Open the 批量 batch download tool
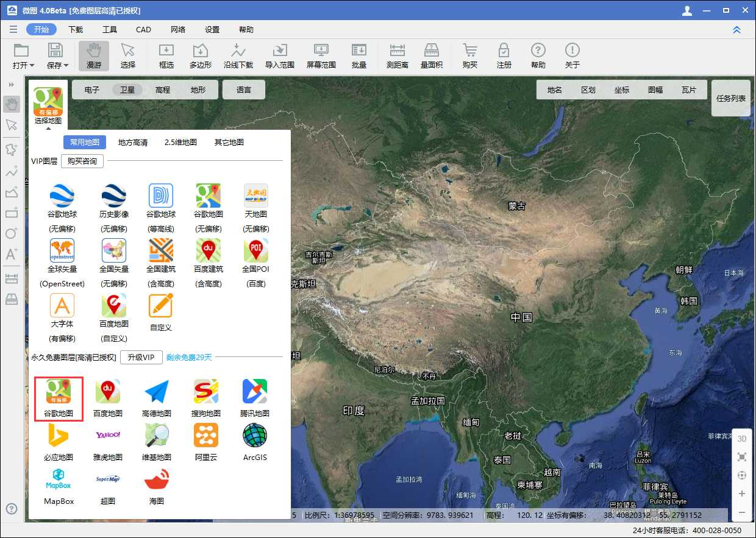 pyautogui.click(x=359, y=56)
